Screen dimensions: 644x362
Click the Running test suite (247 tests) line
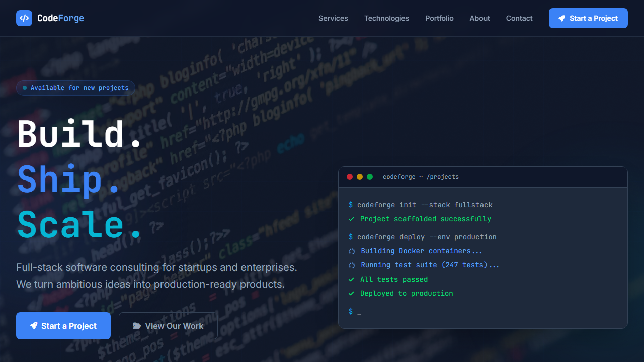424,265
